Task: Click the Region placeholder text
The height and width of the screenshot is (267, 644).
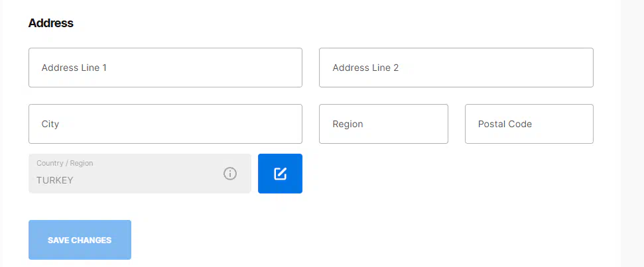Action: 348,125
